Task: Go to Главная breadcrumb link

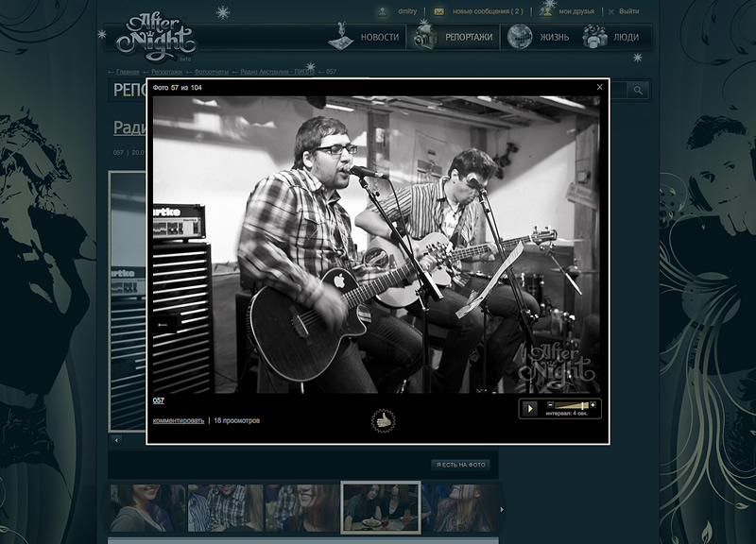Action: [x=128, y=72]
